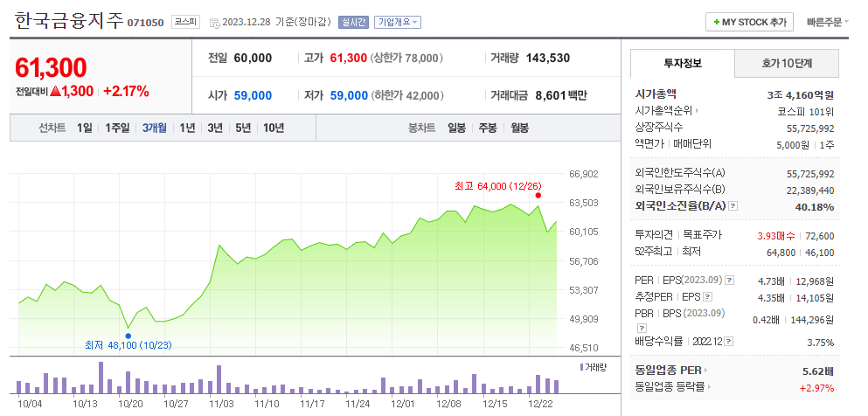
Task: Click the 3.93매수 investment opinion value
Action: (x=775, y=236)
